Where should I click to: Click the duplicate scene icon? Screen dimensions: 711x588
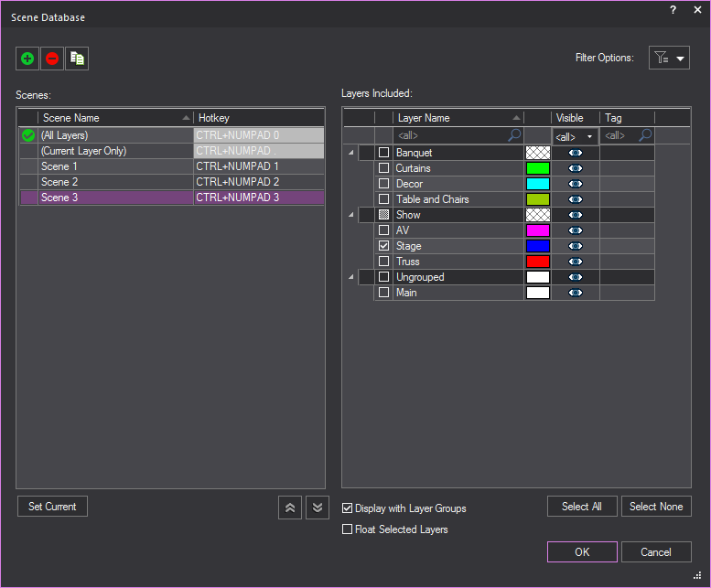click(77, 59)
